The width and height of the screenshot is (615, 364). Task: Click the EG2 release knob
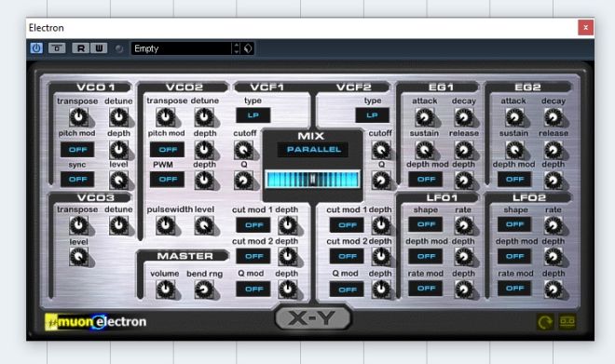coord(553,150)
